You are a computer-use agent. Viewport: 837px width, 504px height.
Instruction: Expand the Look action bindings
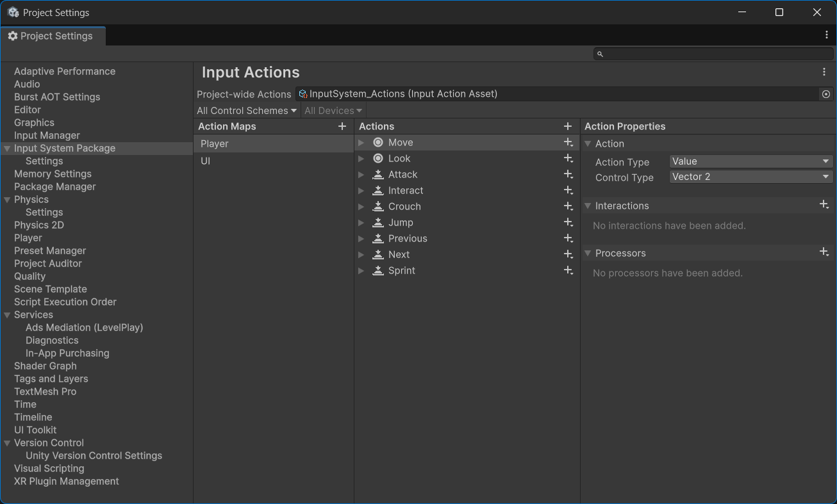pos(361,159)
